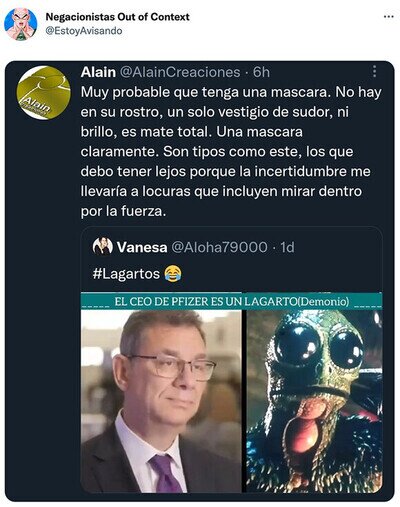Select Vanesa's display name

pos(142,247)
